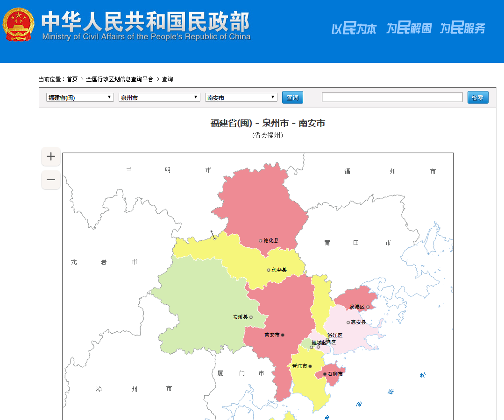This screenshot has height=420, width=504.
Task: Zoom in on the map
Action: (x=50, y=156)
